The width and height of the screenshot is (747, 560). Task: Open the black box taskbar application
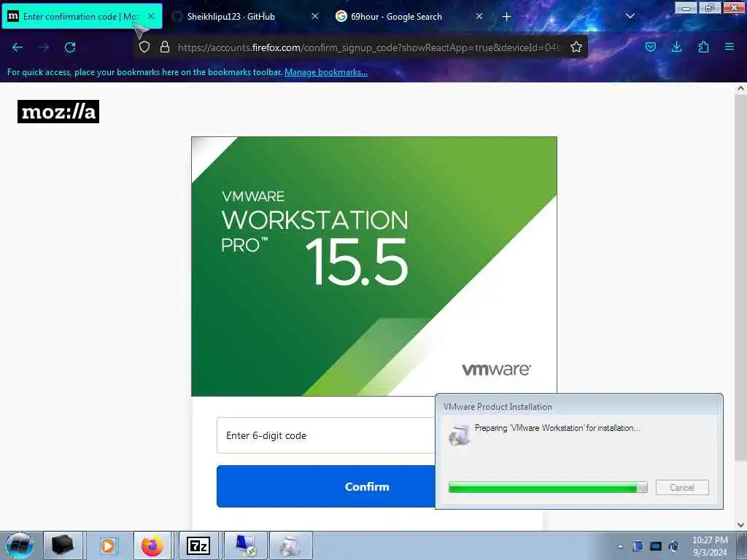tap(63, 545)
